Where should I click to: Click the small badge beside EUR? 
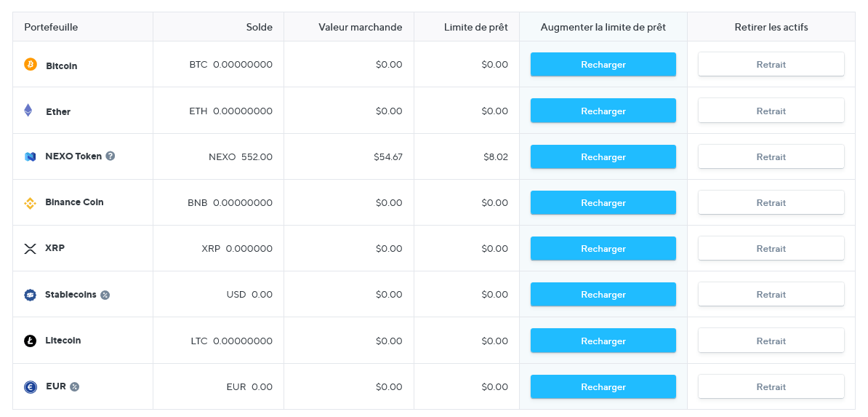75,386
